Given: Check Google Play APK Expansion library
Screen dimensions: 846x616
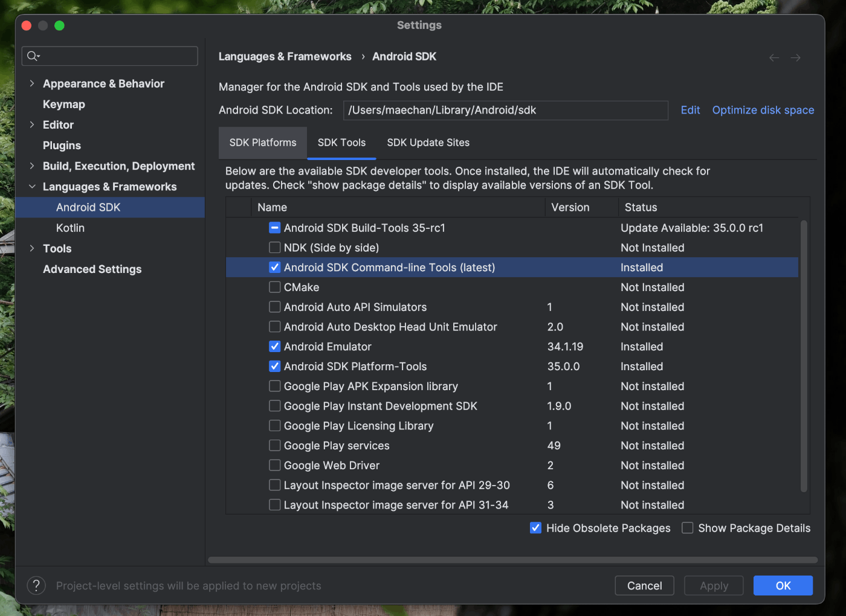Looking at the screenshot, I should tap(274, 386).
